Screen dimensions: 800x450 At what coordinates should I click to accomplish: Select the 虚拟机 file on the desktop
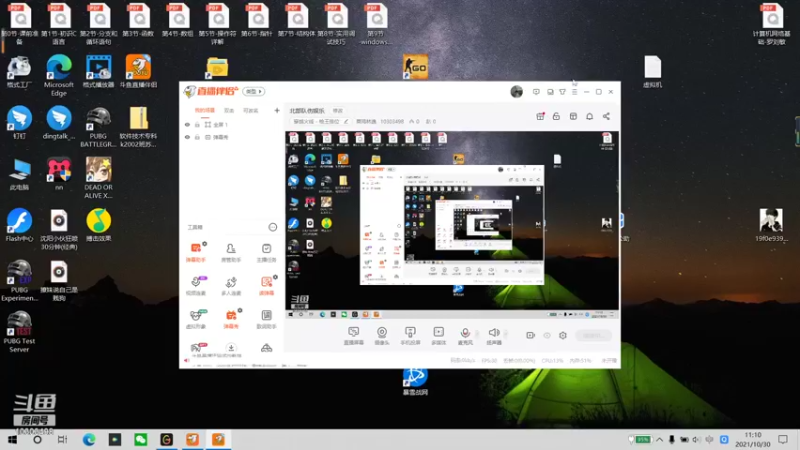(x=653, y=71)
